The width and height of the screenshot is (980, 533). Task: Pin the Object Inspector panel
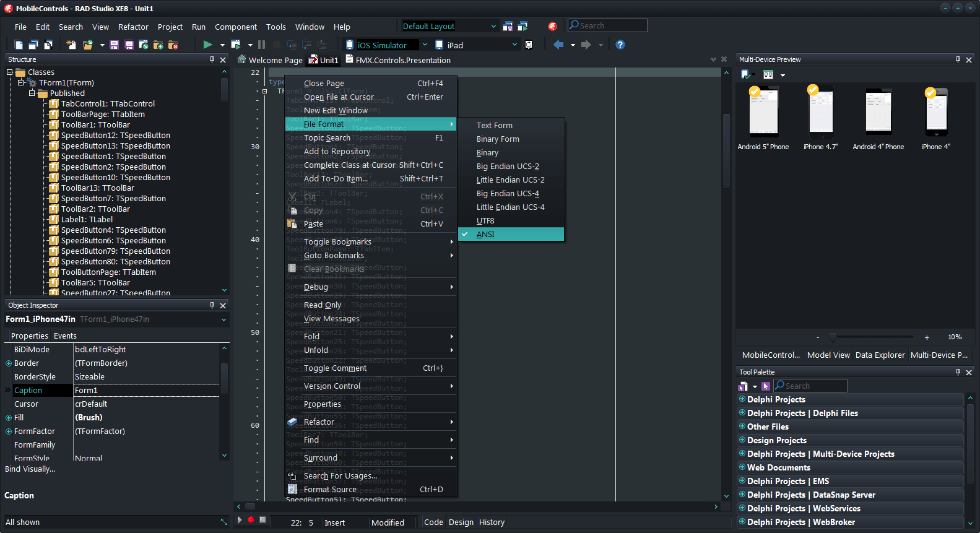212,305
